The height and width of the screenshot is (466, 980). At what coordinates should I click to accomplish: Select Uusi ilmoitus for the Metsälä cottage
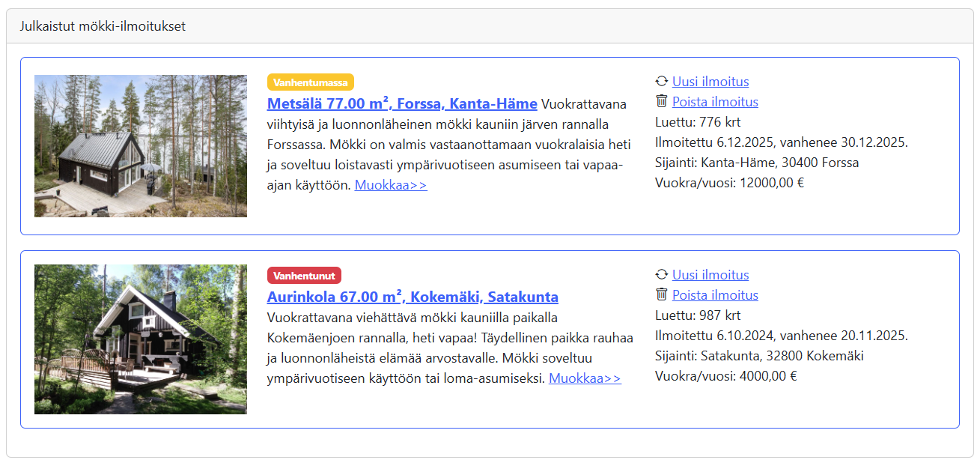tap(710, 82)
